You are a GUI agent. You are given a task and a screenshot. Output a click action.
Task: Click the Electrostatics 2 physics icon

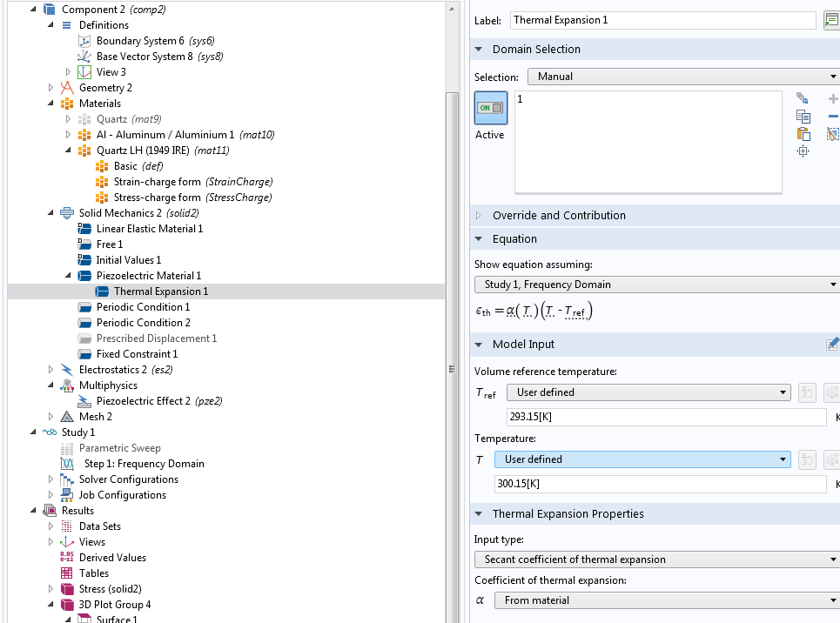coord(67,370)
